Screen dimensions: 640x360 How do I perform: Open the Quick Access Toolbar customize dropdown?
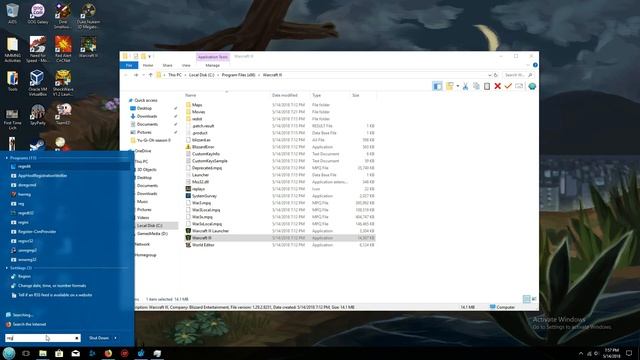click(x=150, y=56)
